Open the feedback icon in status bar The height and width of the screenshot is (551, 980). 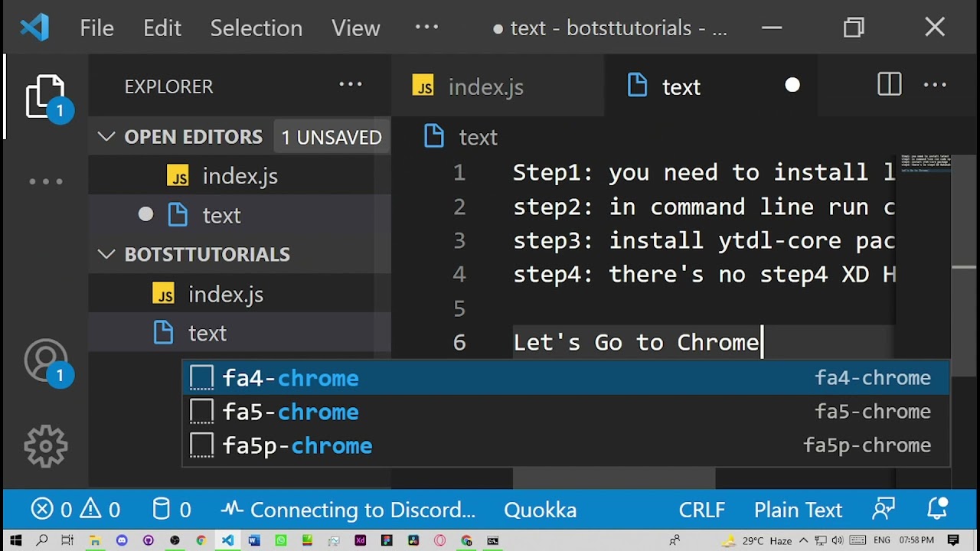[x=884, y=509]
